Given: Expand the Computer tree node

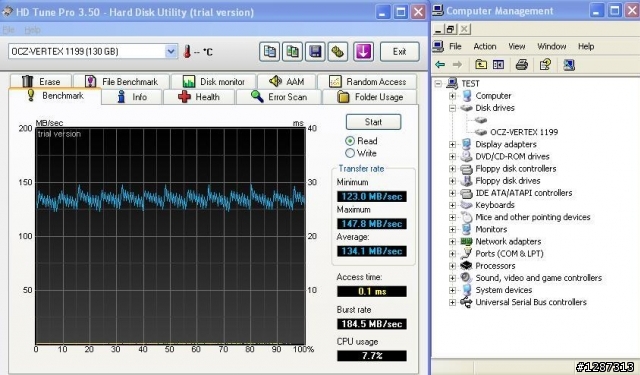Looking at the screenshot, I should point(452,96).
